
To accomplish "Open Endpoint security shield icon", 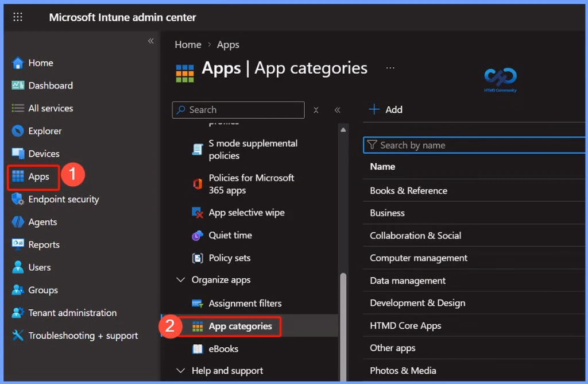I will pyautogui.click(x=18, y=199).
